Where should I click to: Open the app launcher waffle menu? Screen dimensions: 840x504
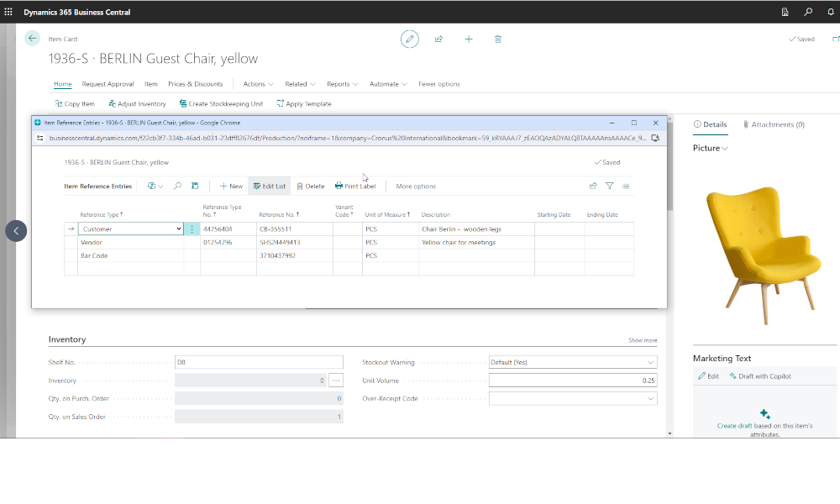tap(8, 12)
